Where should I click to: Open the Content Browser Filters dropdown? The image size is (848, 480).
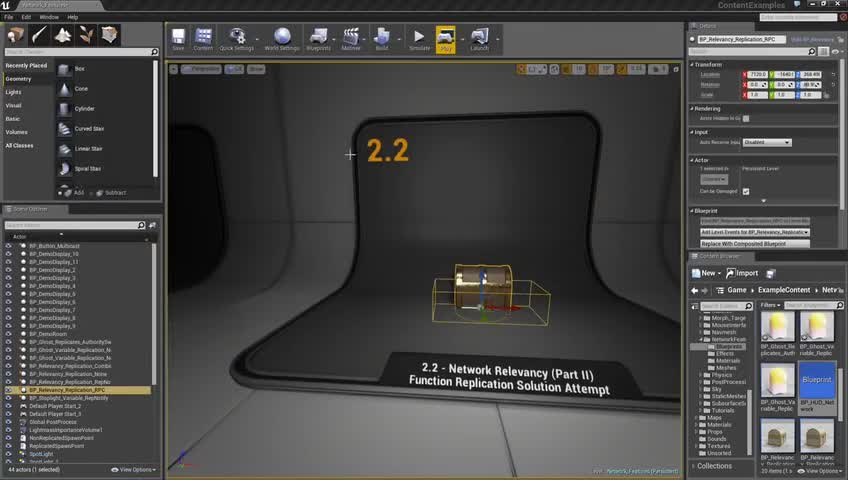(x=770, y=305)
